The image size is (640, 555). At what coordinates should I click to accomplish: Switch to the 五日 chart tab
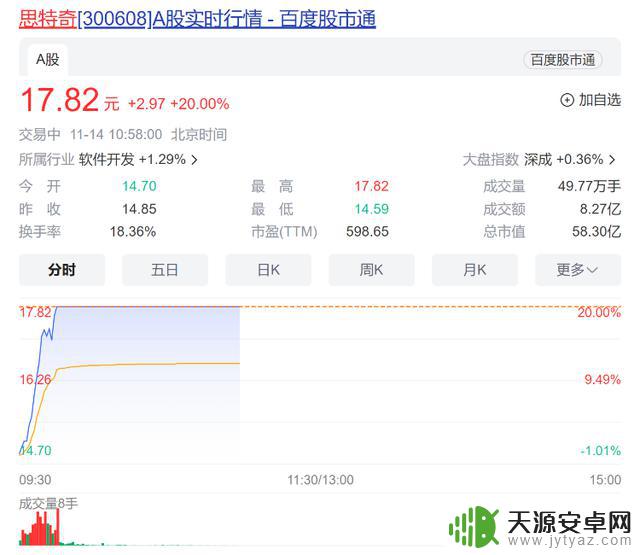(x=165, y=270)
